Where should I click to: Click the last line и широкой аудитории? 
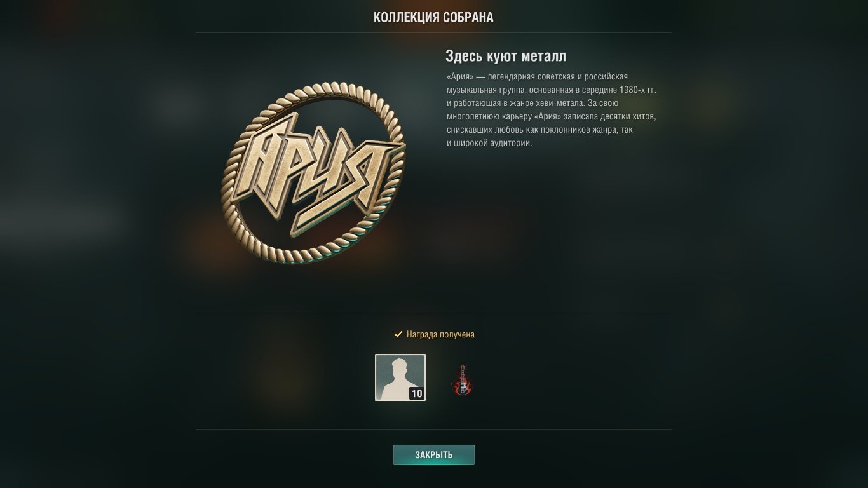(x=489, y=143)
